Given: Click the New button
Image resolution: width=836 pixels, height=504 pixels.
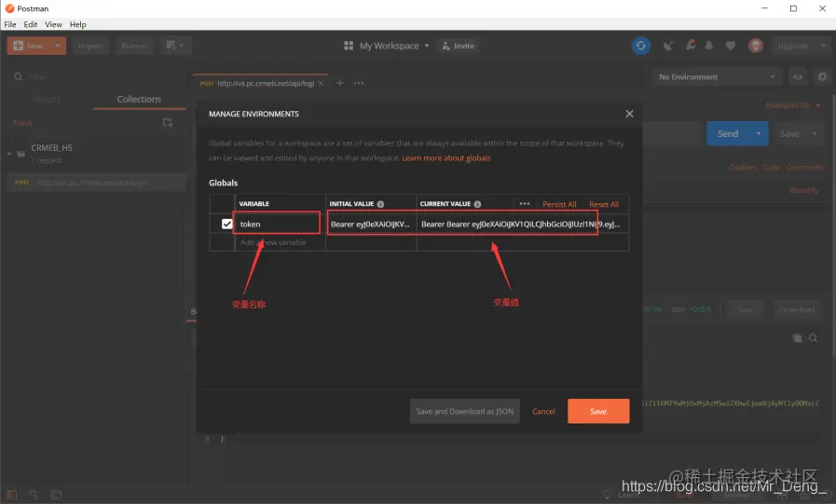Looking at the screenshot, I should (29, 46).
